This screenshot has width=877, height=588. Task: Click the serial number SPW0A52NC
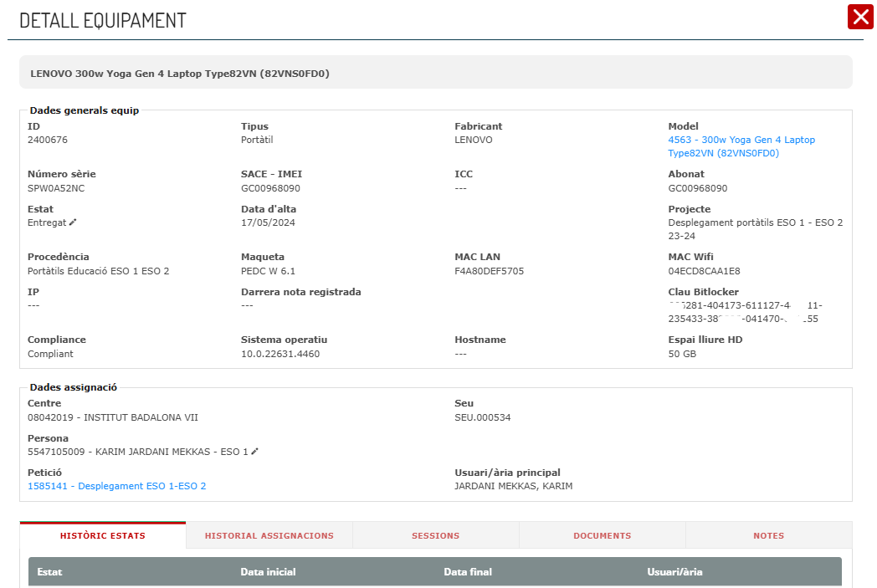(56, 188)
